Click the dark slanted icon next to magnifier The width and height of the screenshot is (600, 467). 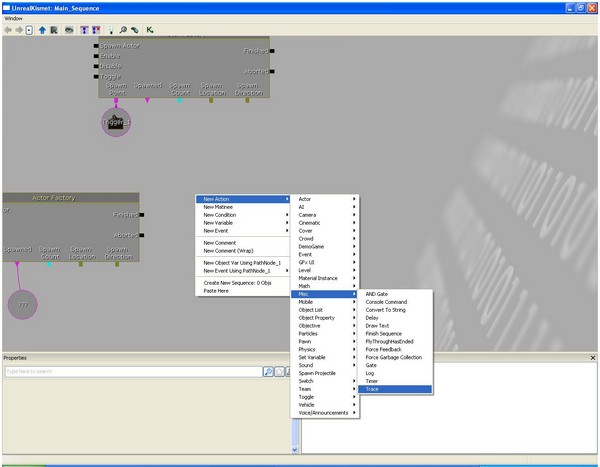pos(135,30)
